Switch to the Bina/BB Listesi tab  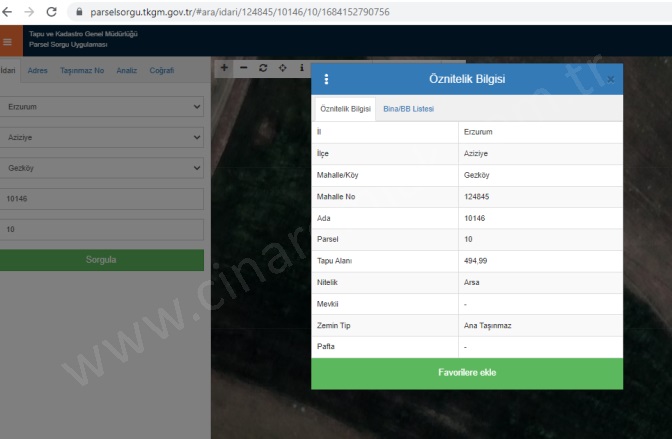tap(408, 108)
